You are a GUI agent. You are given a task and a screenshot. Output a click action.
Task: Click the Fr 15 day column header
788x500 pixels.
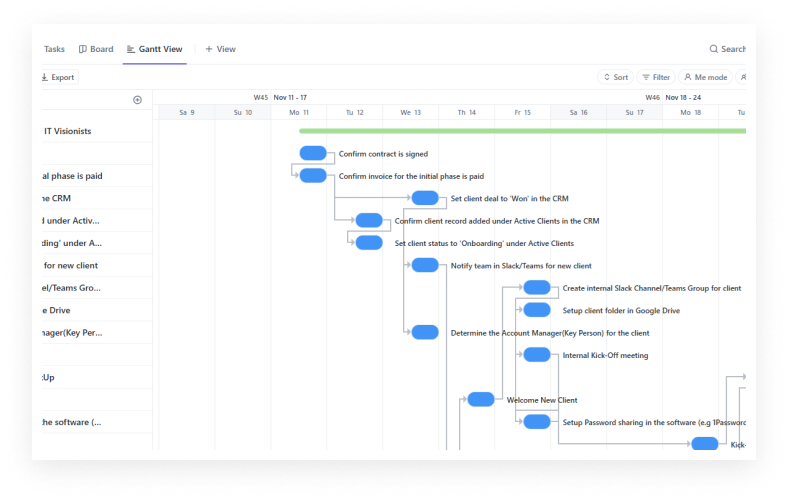(x=523, y=113)
